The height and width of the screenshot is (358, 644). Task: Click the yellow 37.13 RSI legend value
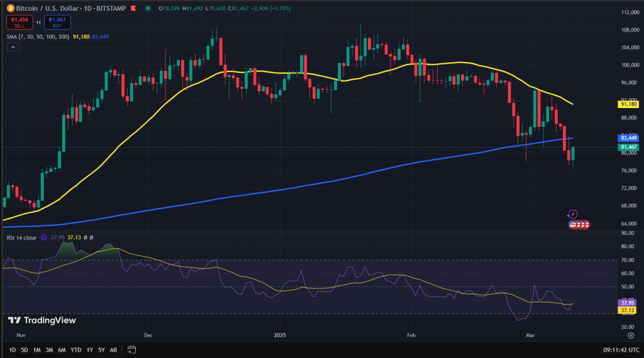74,237
